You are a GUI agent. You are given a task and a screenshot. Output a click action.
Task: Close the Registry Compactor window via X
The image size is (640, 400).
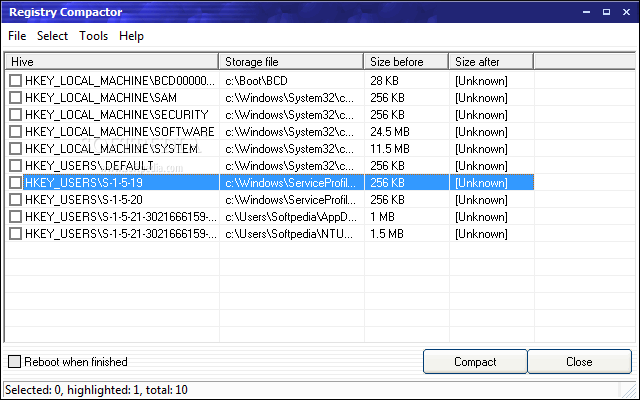(627, 12)
